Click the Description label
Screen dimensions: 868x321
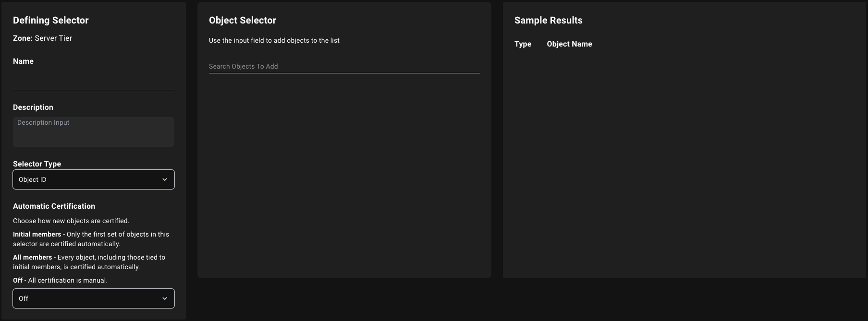(x=33, y=107)
